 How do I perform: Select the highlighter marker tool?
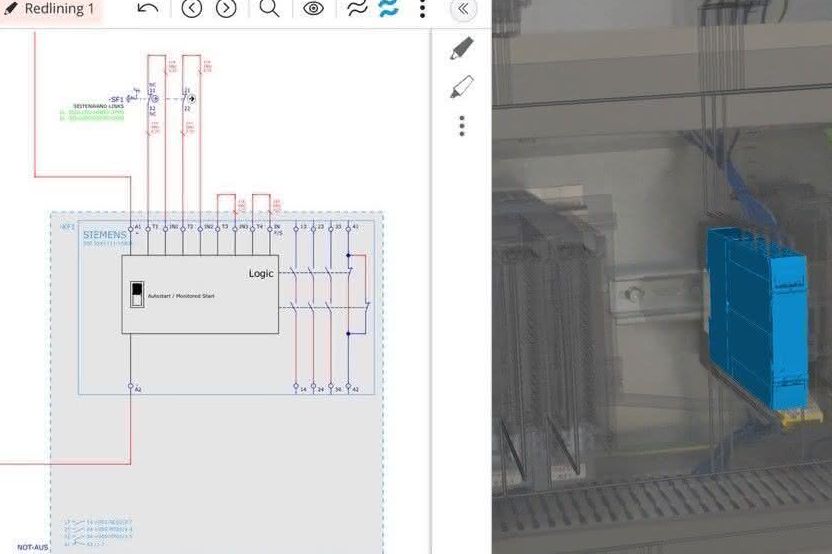[x=462, y=86]
